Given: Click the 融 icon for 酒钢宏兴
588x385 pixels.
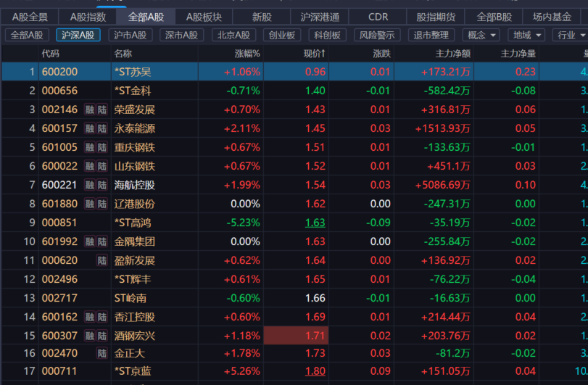Looking at the screenshot, I should click(x=90, y=336).
